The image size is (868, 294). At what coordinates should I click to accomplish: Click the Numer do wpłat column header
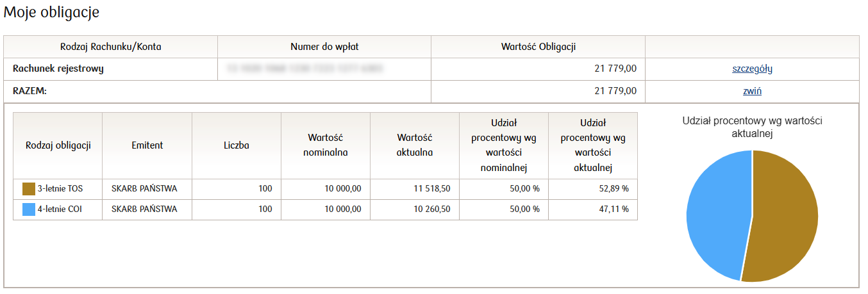coord(324,47)
